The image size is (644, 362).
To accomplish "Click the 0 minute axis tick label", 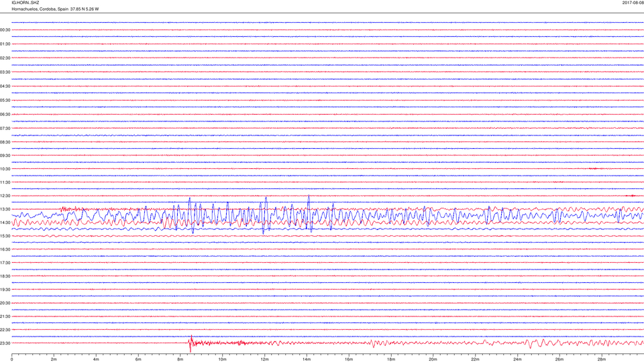I will click(11, 359).
